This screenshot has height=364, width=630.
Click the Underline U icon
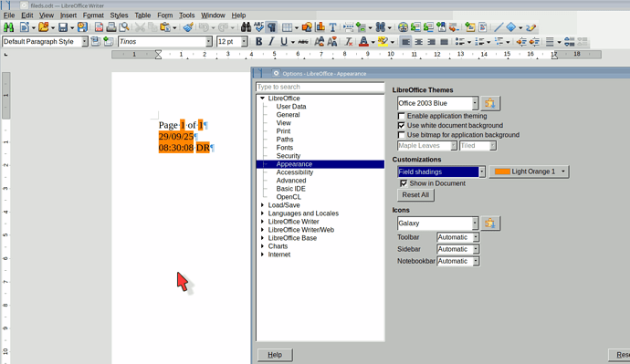(x=284, y=41)
